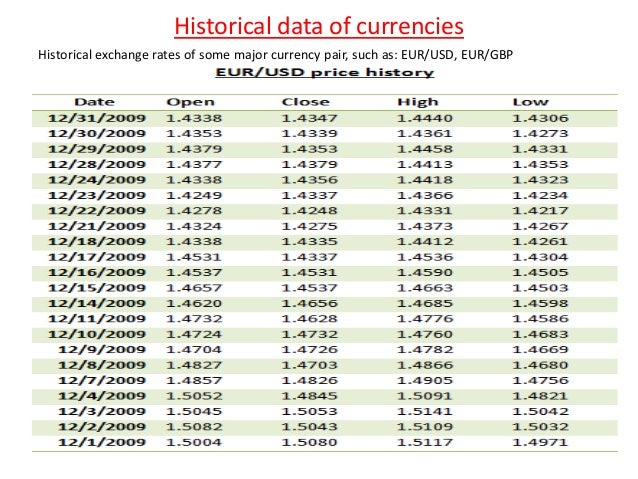The width and height of the screenshot is (638, 479).
Task: Select High value 1.4361 on 12/30/2009
Action: (425, 134)
